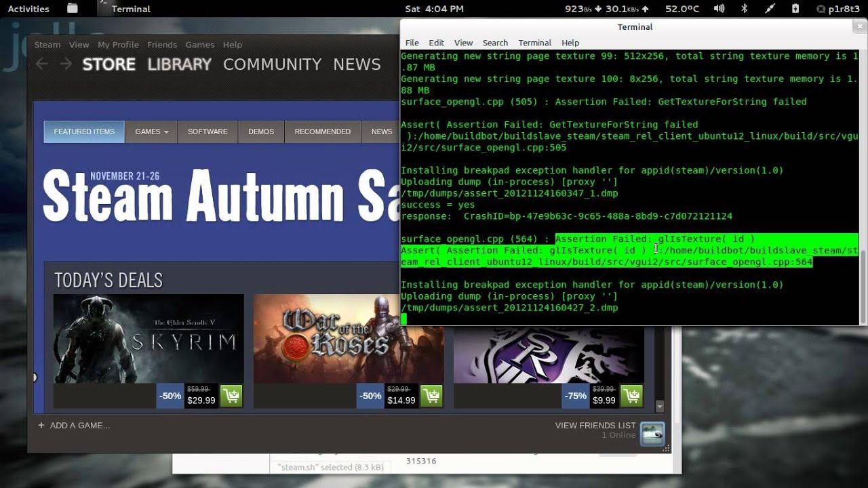This screenshot has width=868, height=488.
Task: Open Terminal's File menu
Action: (x=412, y=43)
